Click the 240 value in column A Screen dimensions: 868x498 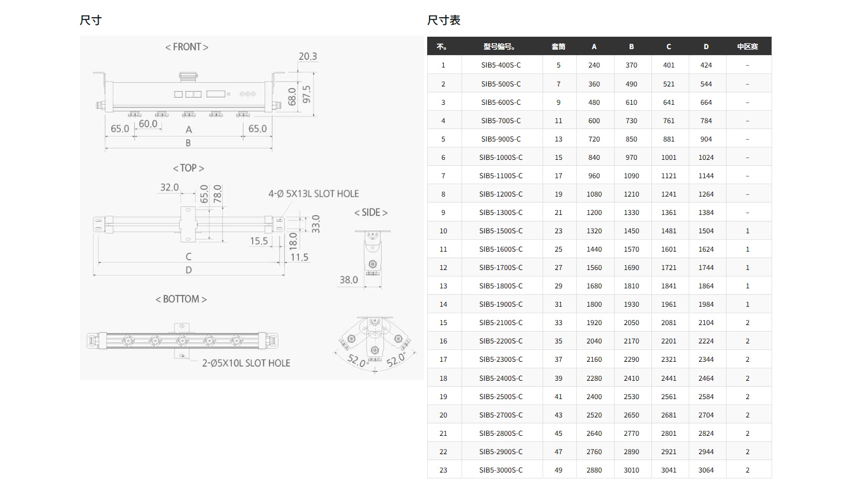(594, 65)
